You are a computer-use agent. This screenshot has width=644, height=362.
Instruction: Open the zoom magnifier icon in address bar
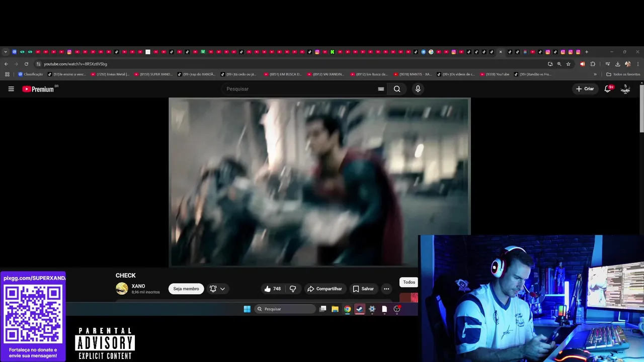[x=559, y=64]
